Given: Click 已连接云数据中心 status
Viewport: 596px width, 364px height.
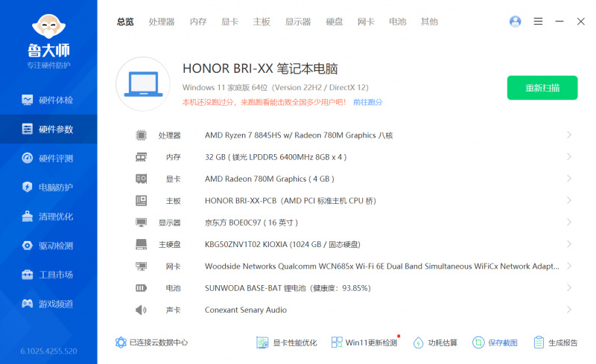Looking at the screenshot, I should tap(151, 342).
